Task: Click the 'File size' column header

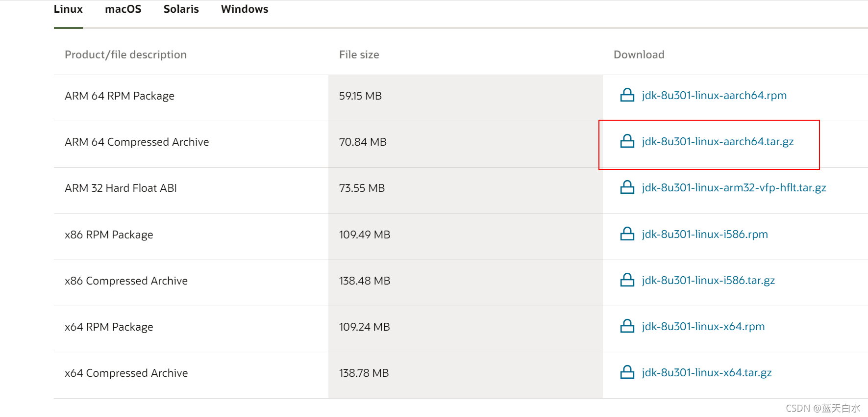Action: (359, 54)
